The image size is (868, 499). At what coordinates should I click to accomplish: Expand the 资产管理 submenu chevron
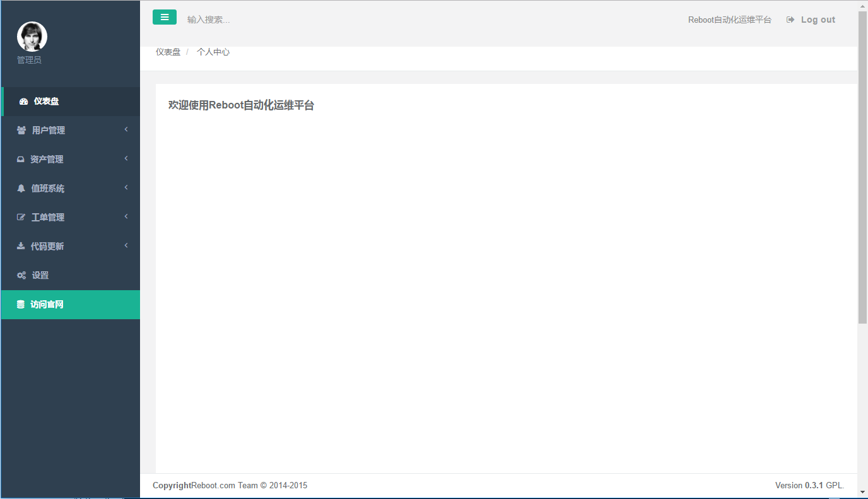[126, 159]
